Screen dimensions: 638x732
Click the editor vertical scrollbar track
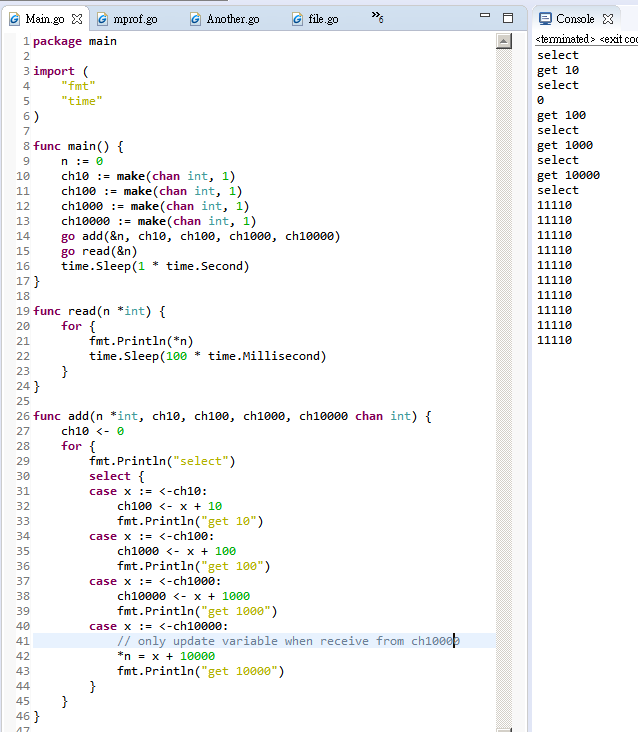coord(504,400)
